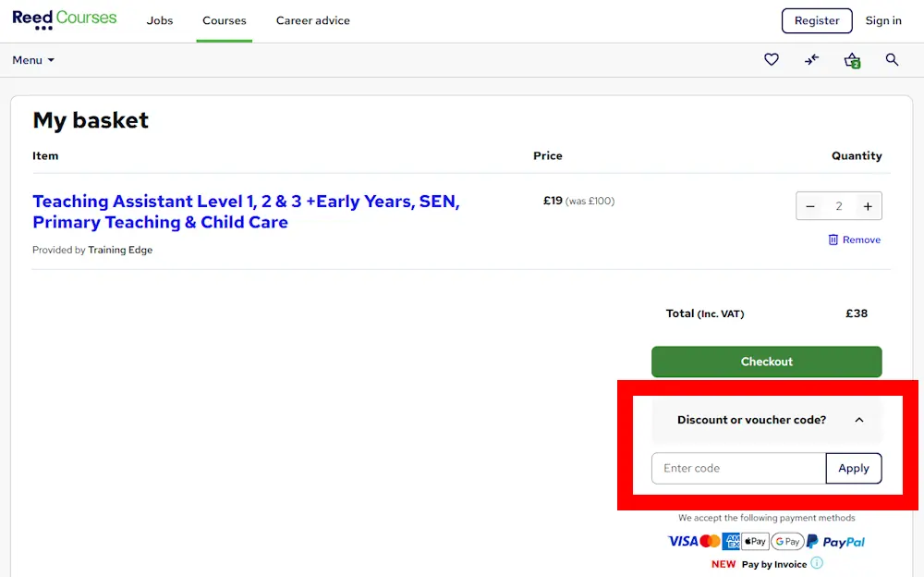Click the Register button

[817, 20]
